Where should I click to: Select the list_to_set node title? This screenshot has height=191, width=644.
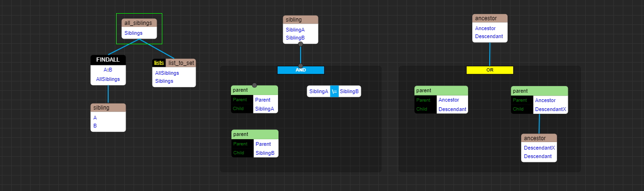coord(181,63)
